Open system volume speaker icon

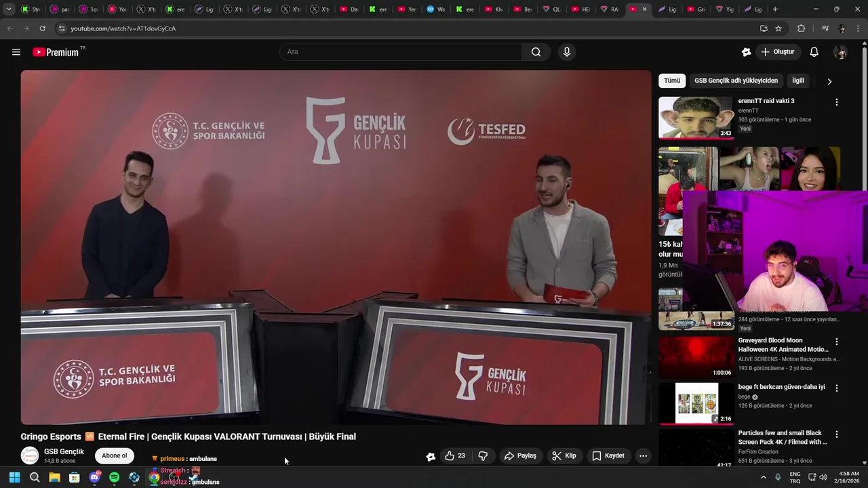click(x=823, y=478)
